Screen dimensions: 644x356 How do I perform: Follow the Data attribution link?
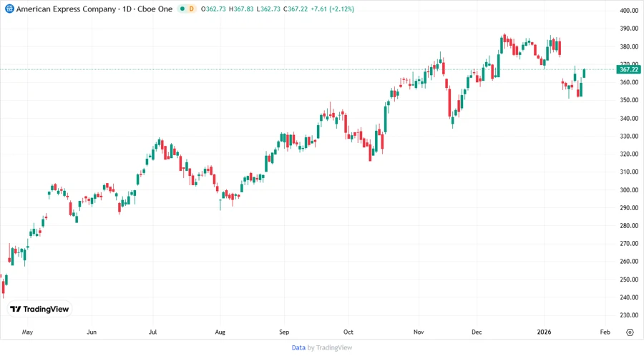tap(298, 348)
